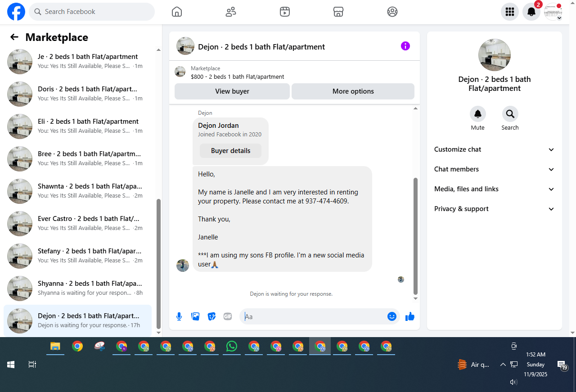Open the Marketplace storefront icon

click(338, 12)
